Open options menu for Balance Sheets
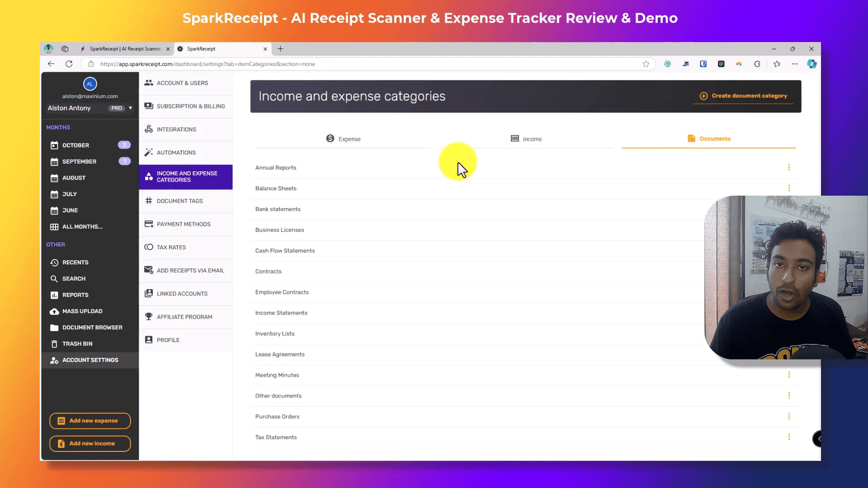Screen dimensions: 868x488 [x=789, y=188]
